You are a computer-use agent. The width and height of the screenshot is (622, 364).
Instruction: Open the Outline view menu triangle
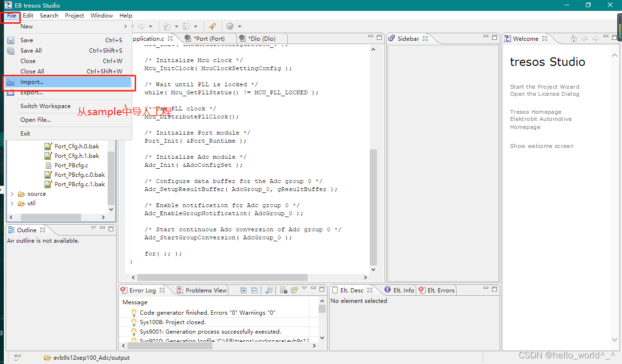(93, 228)
